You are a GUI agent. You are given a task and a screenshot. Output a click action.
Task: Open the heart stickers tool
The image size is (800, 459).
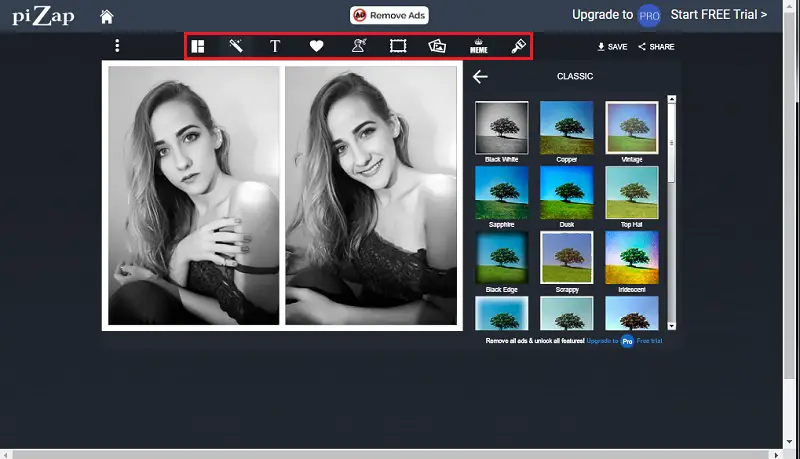316,46
